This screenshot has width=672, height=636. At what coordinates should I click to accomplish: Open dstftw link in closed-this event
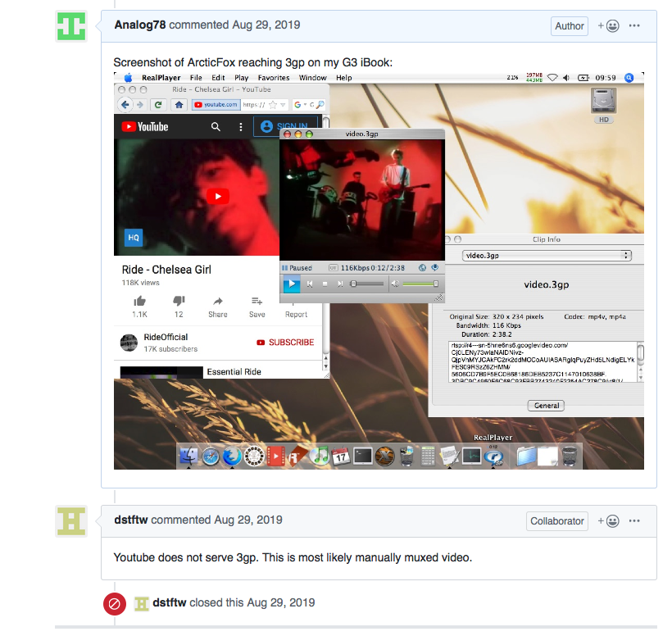170,602
